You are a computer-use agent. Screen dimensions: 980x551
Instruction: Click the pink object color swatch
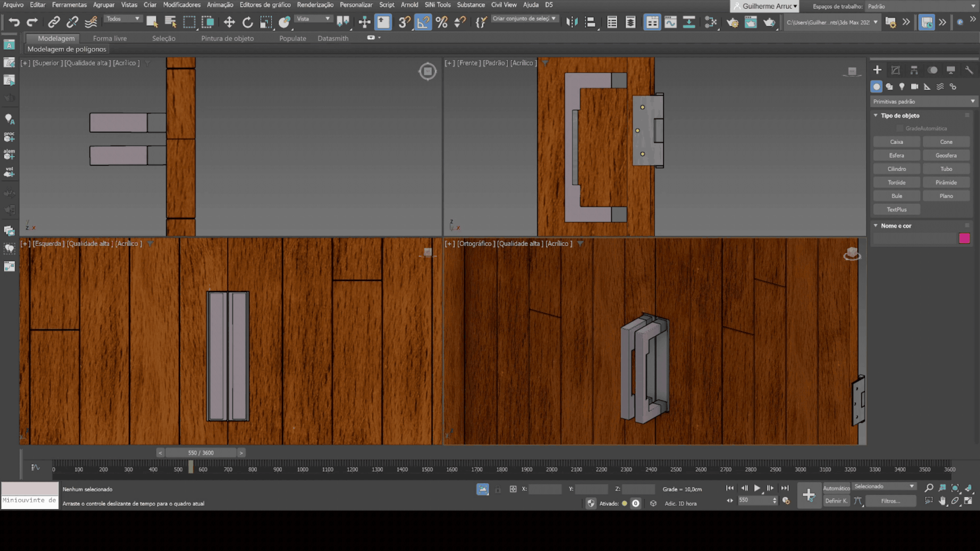pos(964,238)
